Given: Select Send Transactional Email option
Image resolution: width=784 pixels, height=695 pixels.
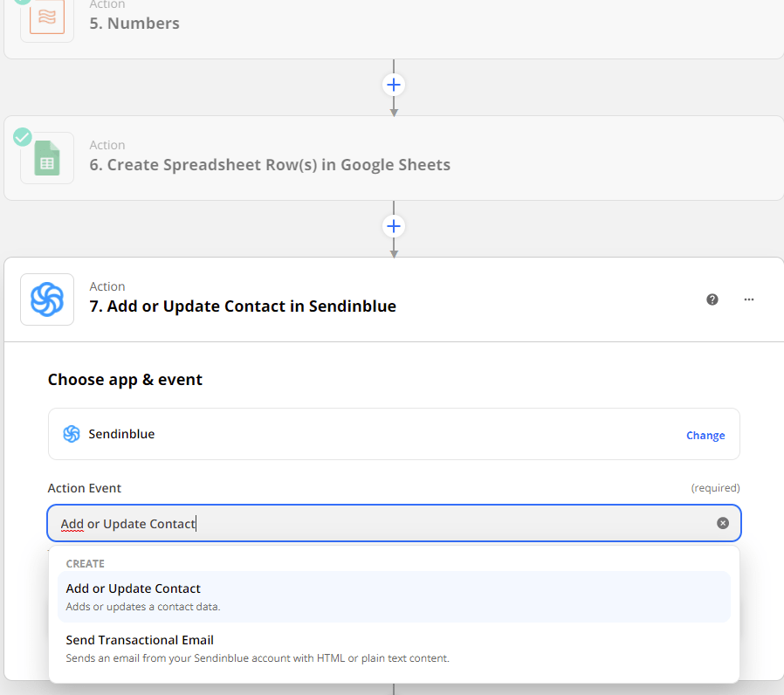Looking at the screenshot, I should click(394, 649).
